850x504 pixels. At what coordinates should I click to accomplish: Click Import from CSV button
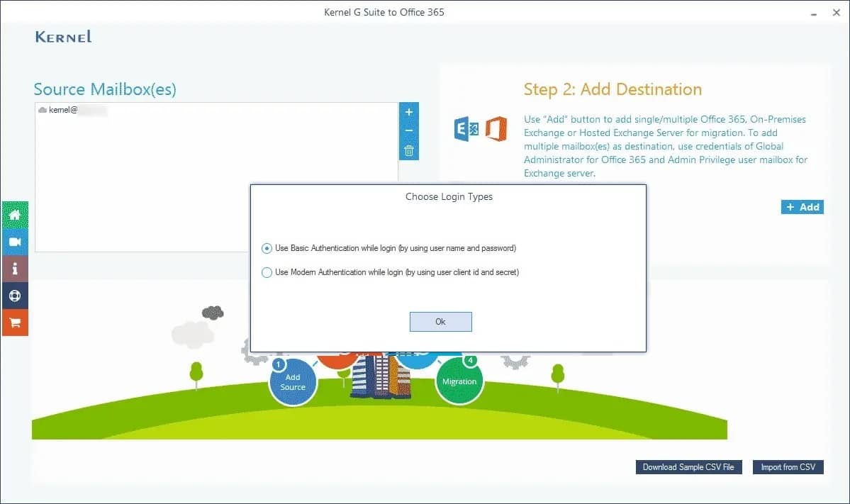pos(788,467)
